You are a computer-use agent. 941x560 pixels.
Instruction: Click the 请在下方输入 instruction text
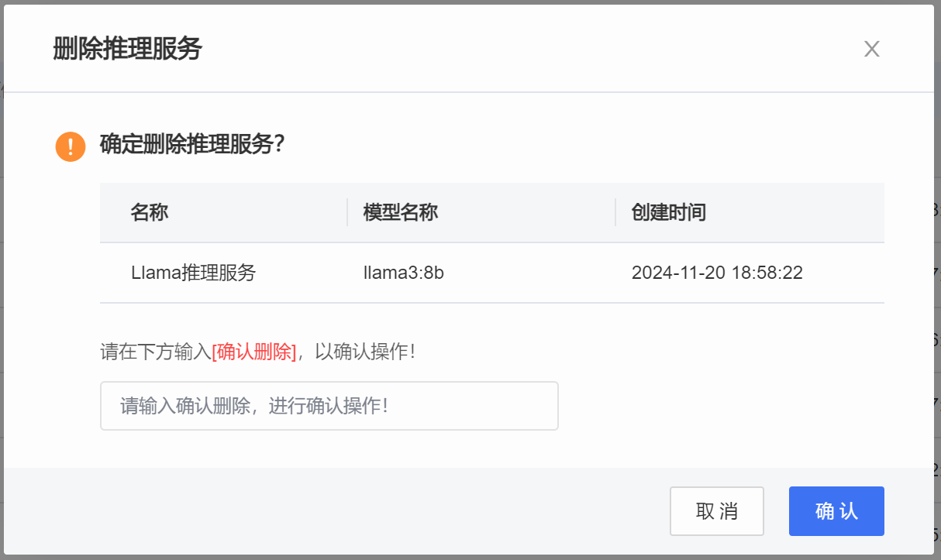click(x=155, y=352)
